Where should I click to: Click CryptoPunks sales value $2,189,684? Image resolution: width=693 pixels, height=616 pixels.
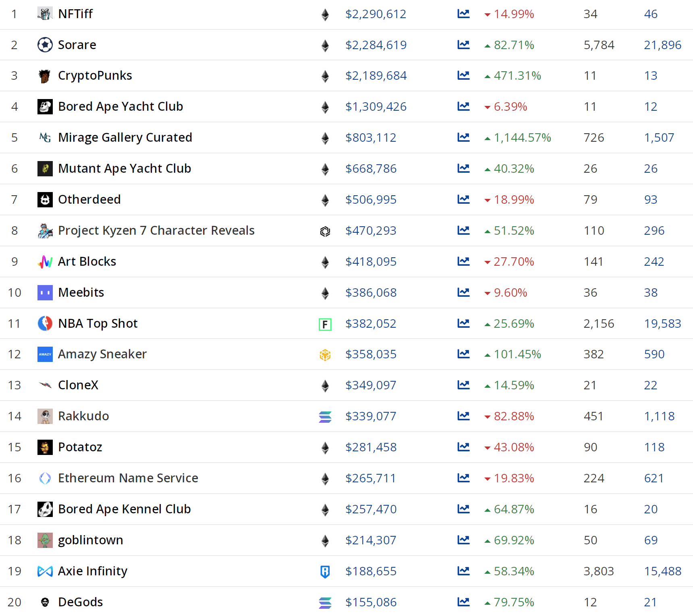point(376,76)
